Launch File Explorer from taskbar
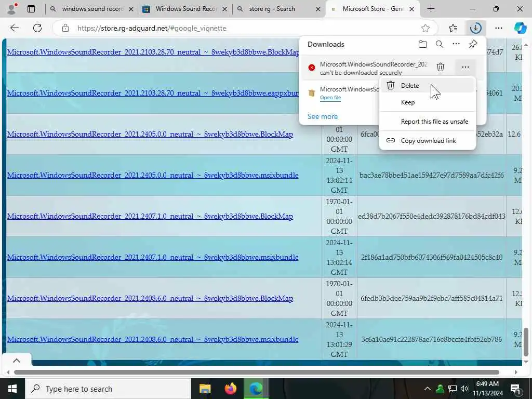 coord(205,389)
